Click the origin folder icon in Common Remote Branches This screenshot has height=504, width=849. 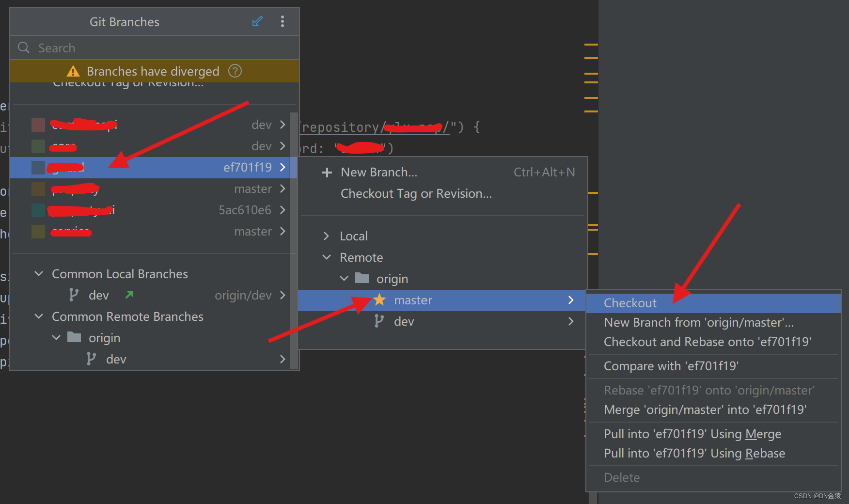tap(74, 337)
